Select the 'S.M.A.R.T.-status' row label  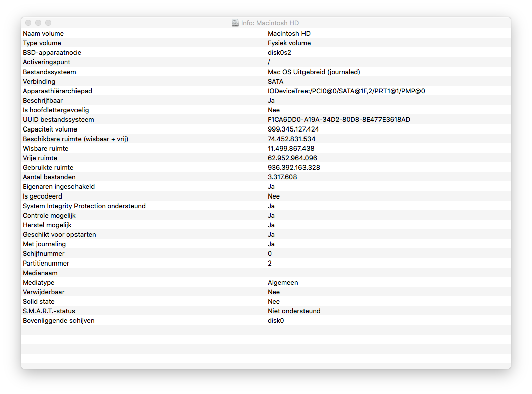[x=49, y=311]
